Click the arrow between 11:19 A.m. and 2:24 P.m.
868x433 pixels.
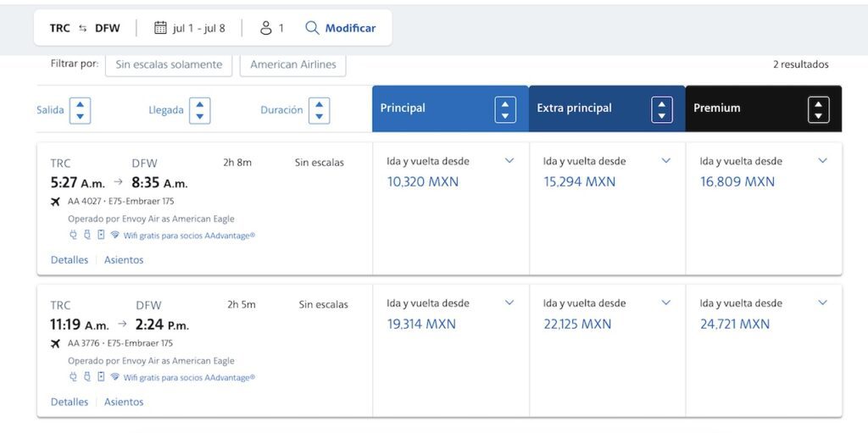122,324
